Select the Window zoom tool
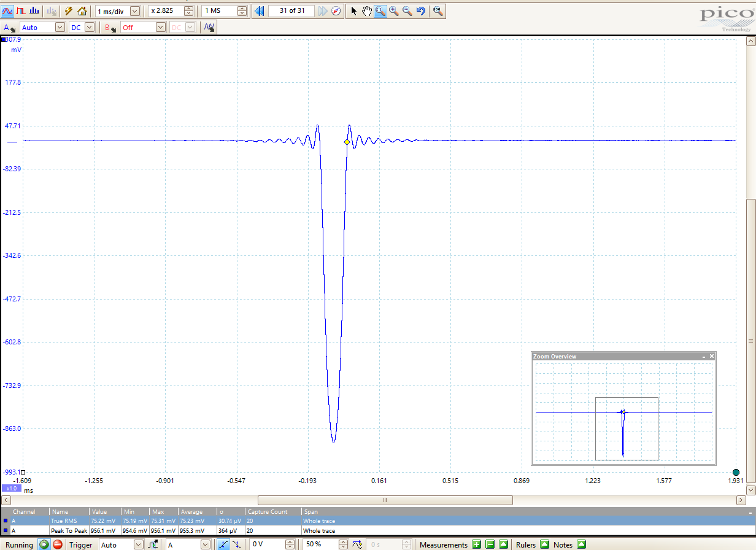 (380, 11)
